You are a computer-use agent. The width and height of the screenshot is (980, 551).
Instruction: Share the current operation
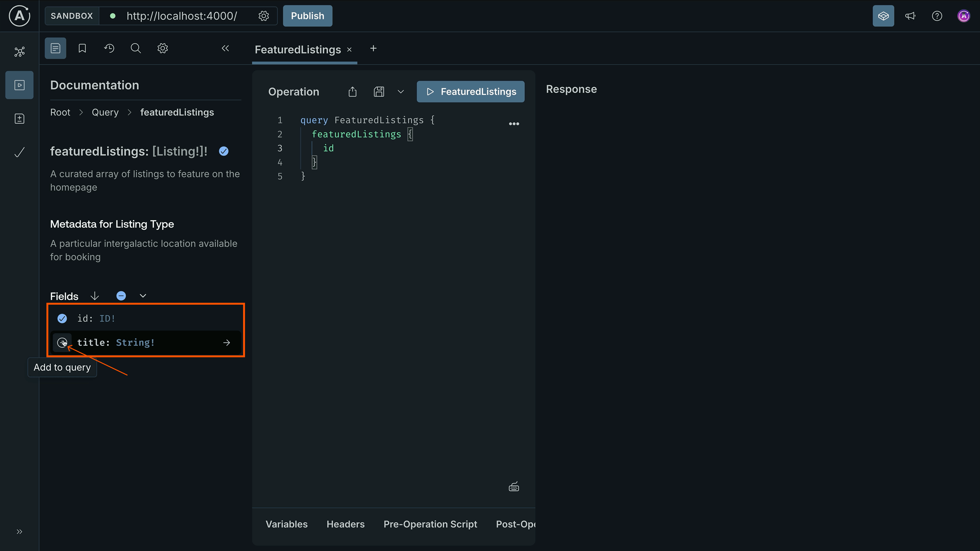pyautogui.click(x=352, y=91)
